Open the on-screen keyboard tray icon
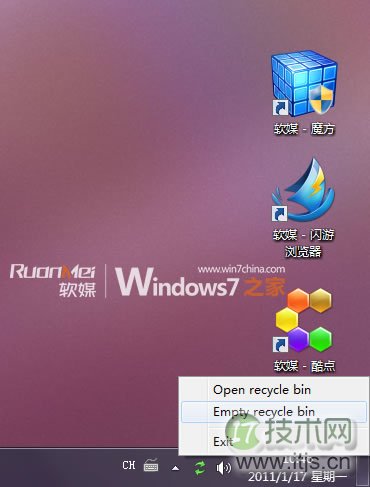370x487 pixels. [151, 465]
